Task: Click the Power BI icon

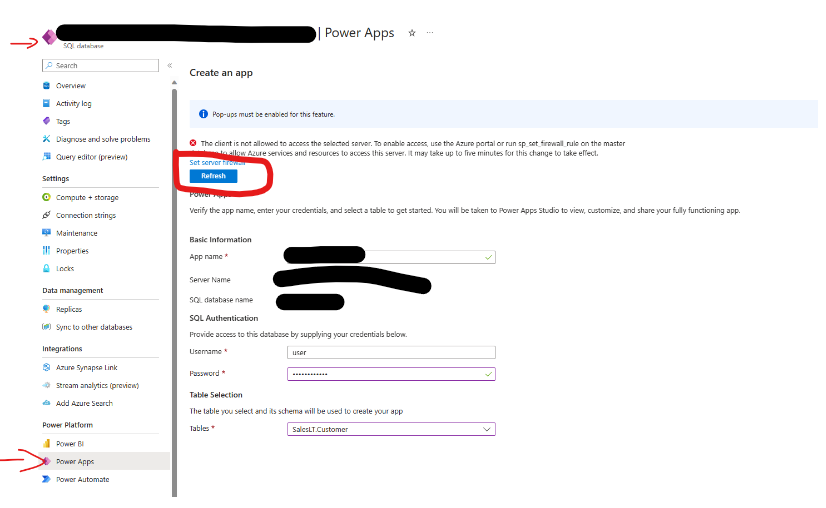Action: (46, 443)
